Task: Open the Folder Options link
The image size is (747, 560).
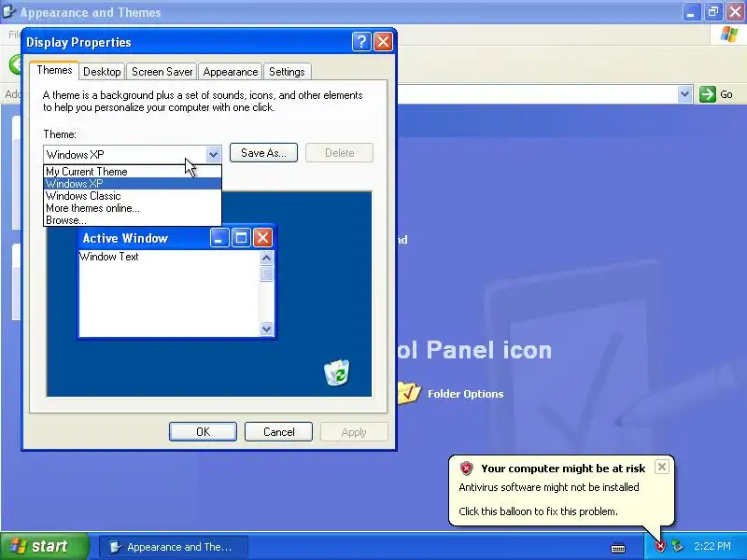Action: coord(465,394)
